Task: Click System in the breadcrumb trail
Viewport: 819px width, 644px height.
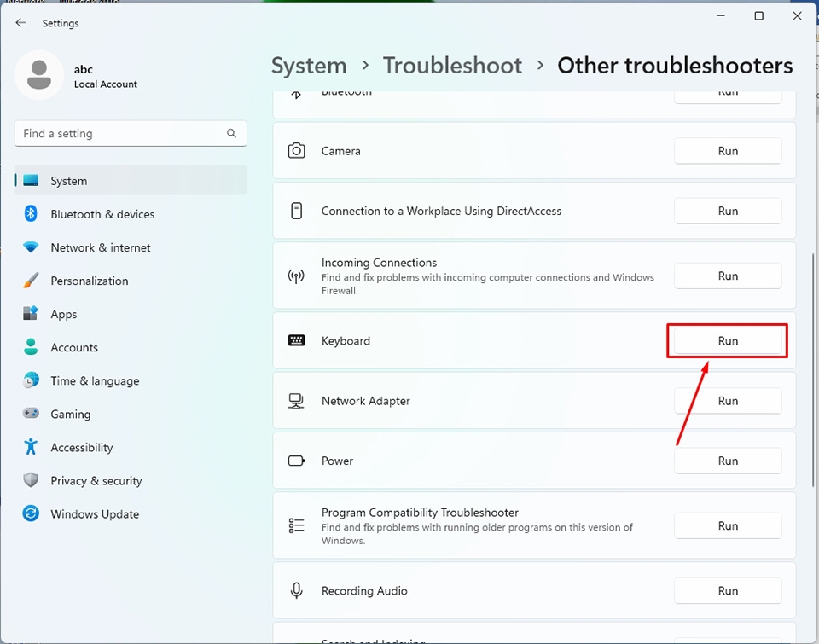Action: tap(309, 65)
